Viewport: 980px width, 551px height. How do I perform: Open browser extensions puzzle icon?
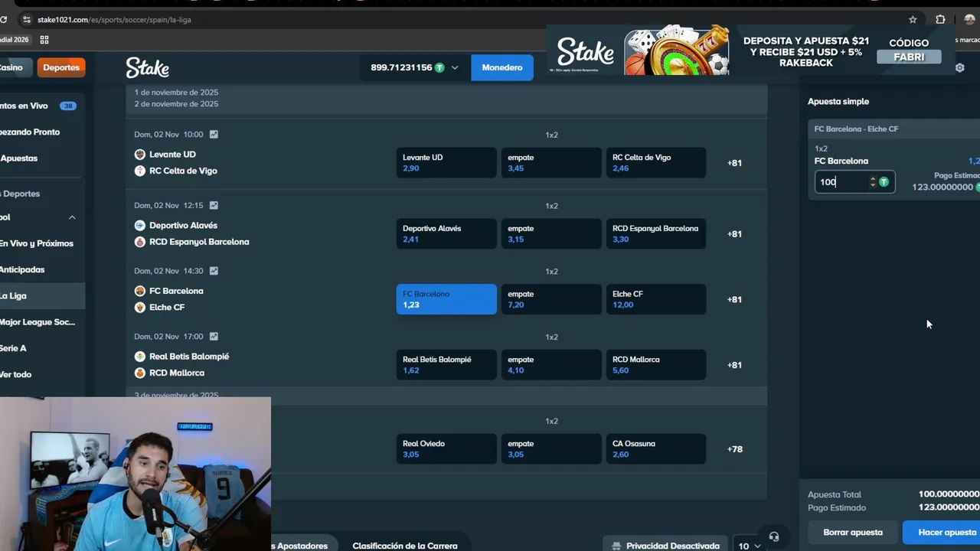[940, 19]
